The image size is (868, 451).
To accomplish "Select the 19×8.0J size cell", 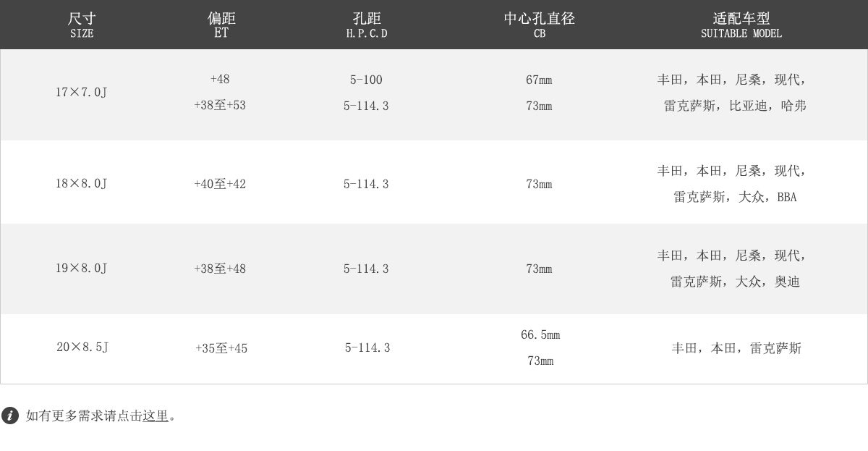I will click(82, 268).
